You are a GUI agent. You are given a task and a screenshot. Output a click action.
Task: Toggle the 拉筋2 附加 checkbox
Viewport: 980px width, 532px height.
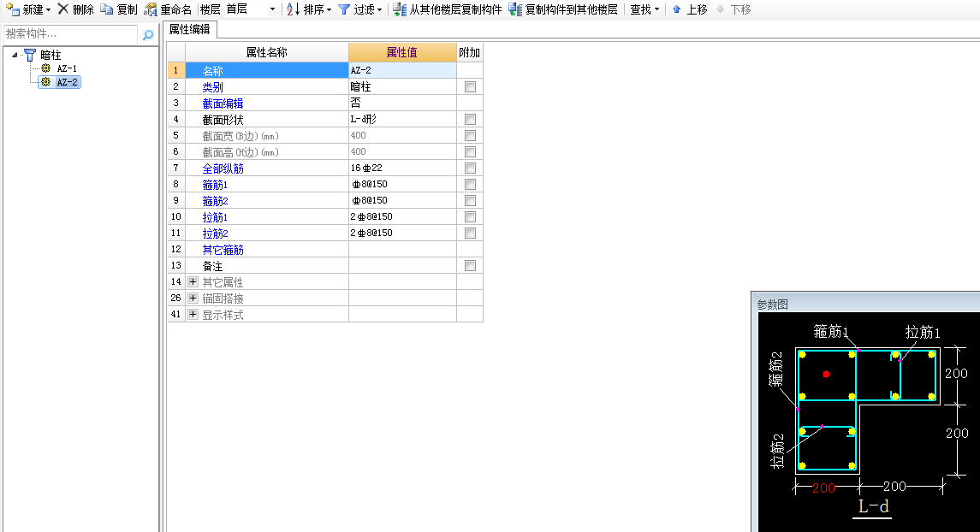[x=470, y=233]
